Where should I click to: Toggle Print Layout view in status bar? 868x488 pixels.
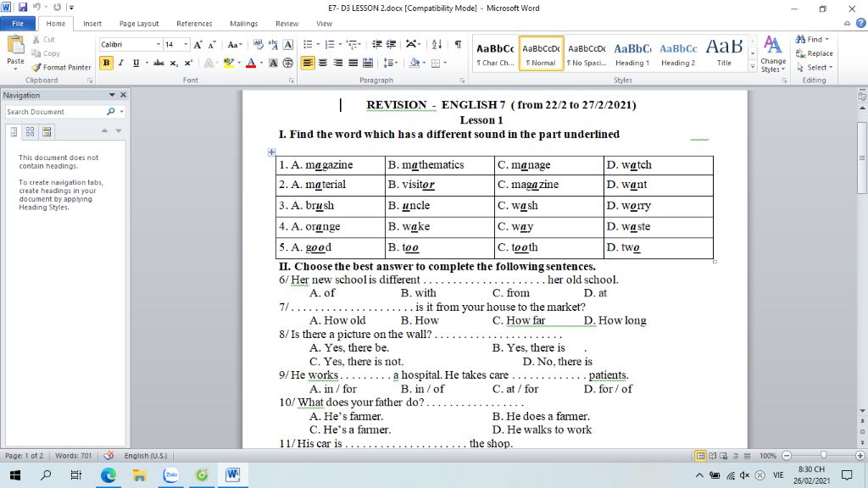[x=700, y=455]
